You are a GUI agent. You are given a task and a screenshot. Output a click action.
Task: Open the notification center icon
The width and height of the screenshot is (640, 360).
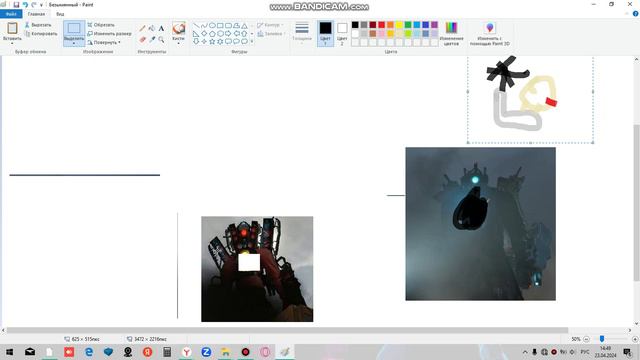click(x=627, y=352)
